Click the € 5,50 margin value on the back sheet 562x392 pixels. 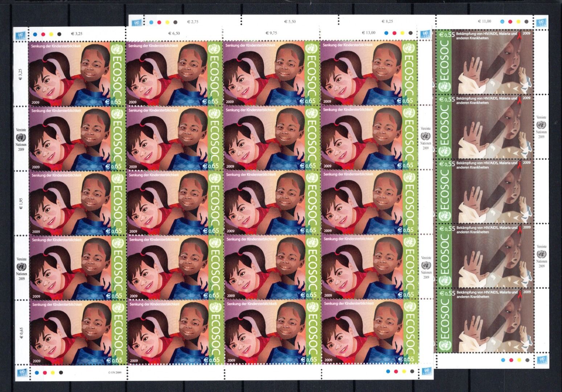(x=290, y=21)
